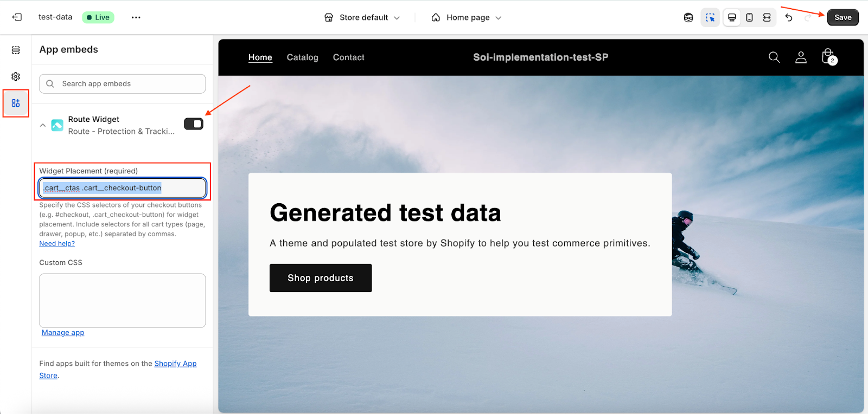Click the Save button
The image size is (868, 414).
(843, 17)
